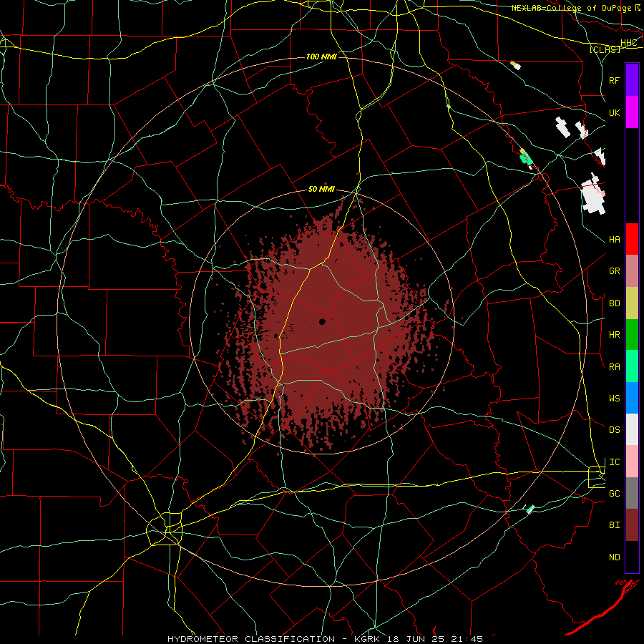Click the HR legend label
The height and width of the screenshot is (644, 644).
point(614,335)
